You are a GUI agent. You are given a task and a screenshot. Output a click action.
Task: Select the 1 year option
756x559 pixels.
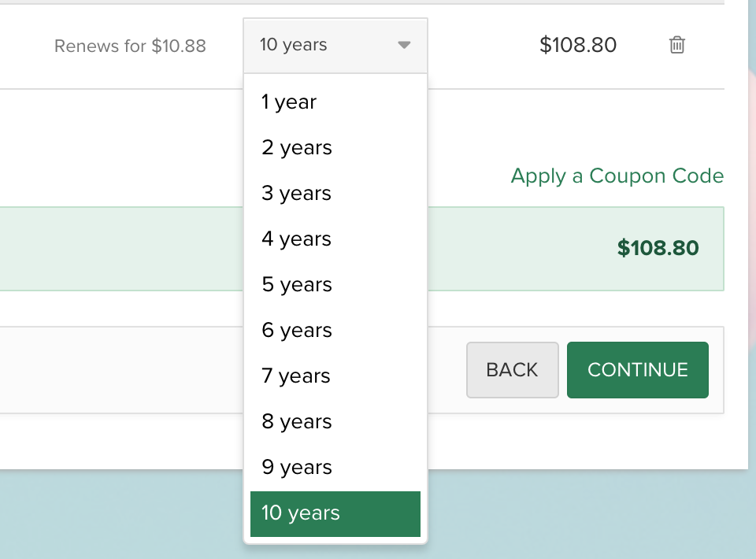(289, 102)
